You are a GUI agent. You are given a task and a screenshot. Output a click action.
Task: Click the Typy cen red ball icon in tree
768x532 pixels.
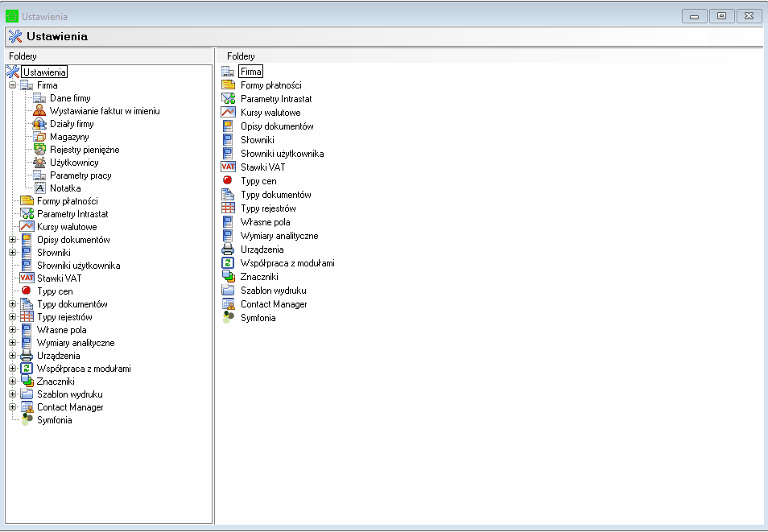[x=26, y=291]
